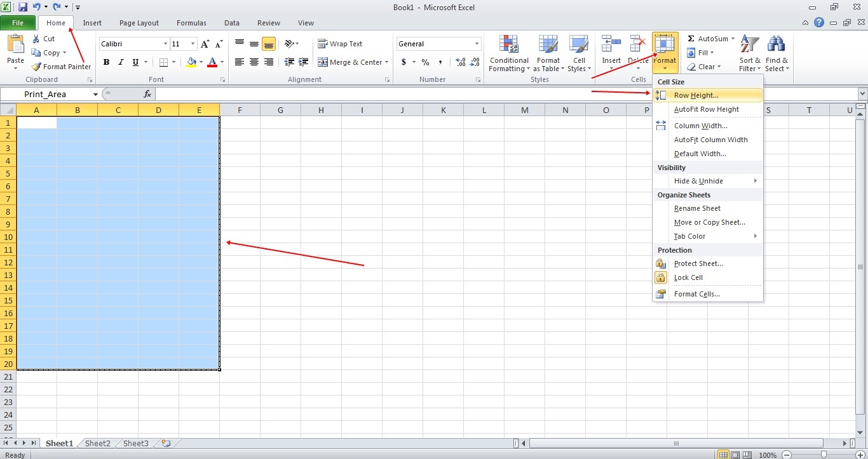Image resolution: width=868 pixels, height=459 pixels.
Task: Click Wrap Text button
Action: 340,44
